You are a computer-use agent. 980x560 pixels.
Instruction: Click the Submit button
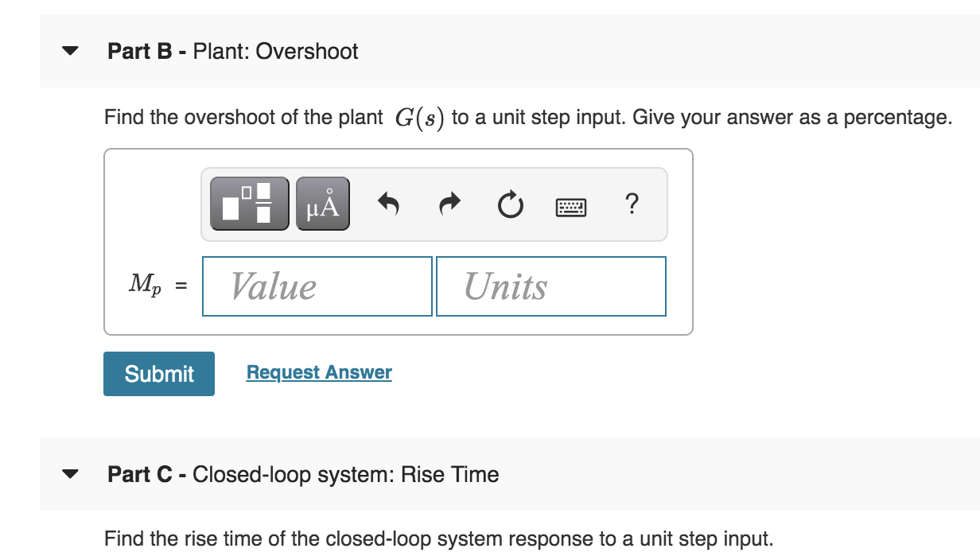tap(158, 373)
